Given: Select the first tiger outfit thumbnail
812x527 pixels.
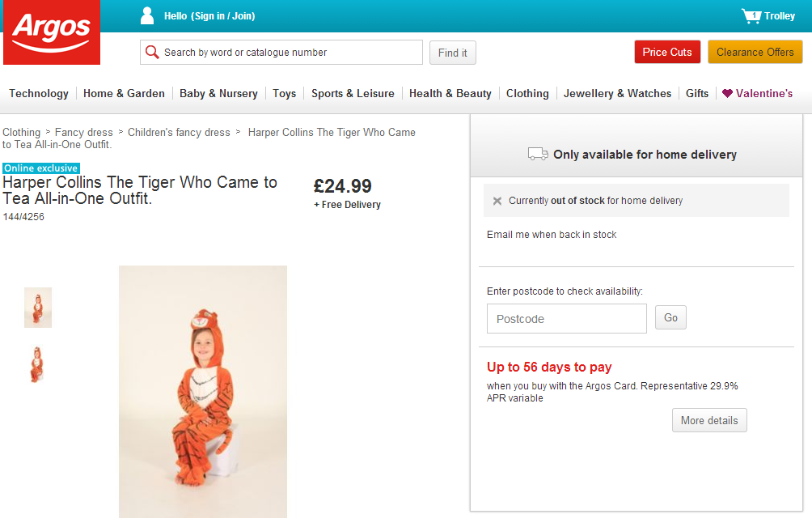Looking at the screenshot, I should click(x=38, y=308).
